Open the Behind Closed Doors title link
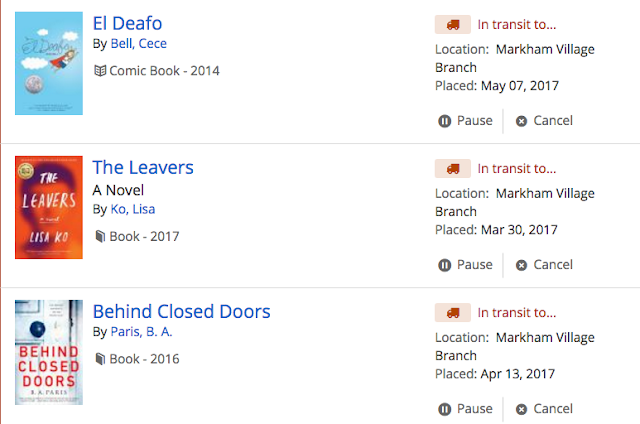 tap(181, 311)
